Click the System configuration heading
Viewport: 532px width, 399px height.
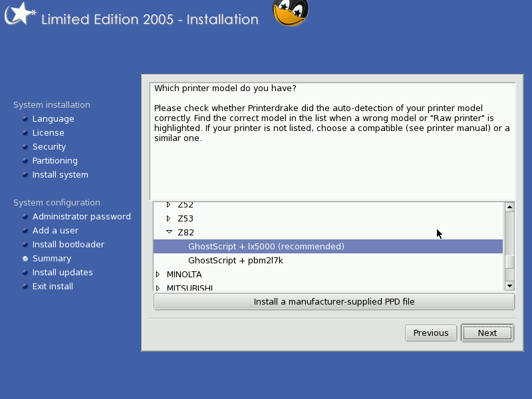pos(57,203)
